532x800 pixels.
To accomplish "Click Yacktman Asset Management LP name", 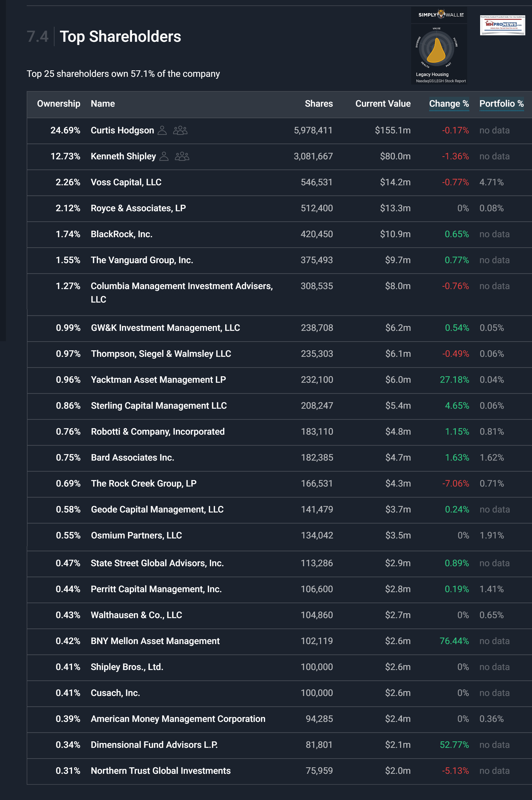I will pyautogui.click(x=158, y=380).
